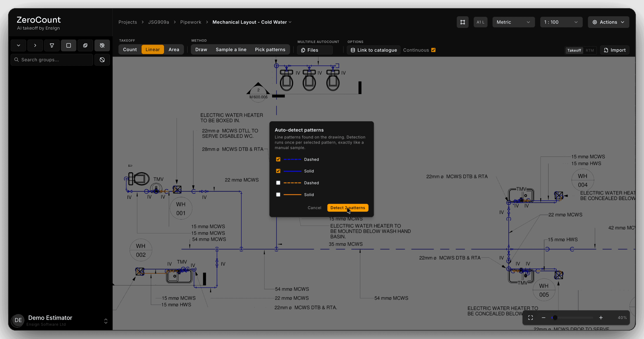644x339 pixels.
Task: Go to Projects breadcrumb
Action: click(128, 22)
